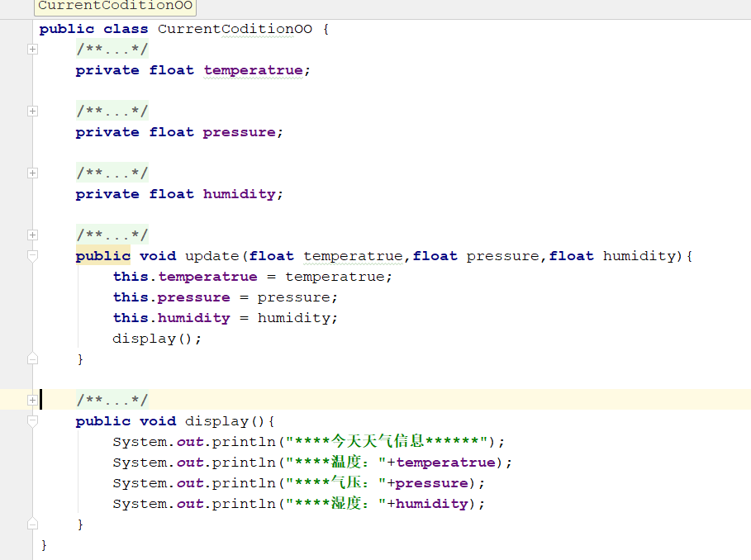Click folded /**...*/ comment above temperatrue field

112,50
